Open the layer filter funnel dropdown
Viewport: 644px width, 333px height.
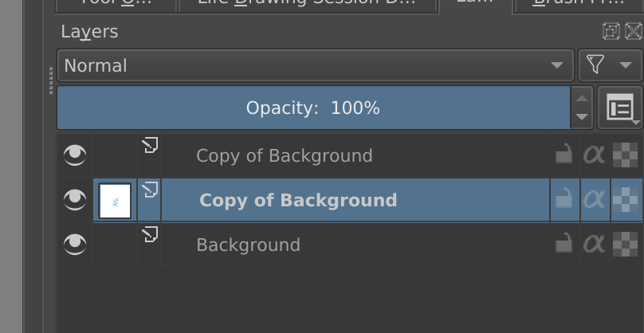pyautogui.click(x=610, y=65)
